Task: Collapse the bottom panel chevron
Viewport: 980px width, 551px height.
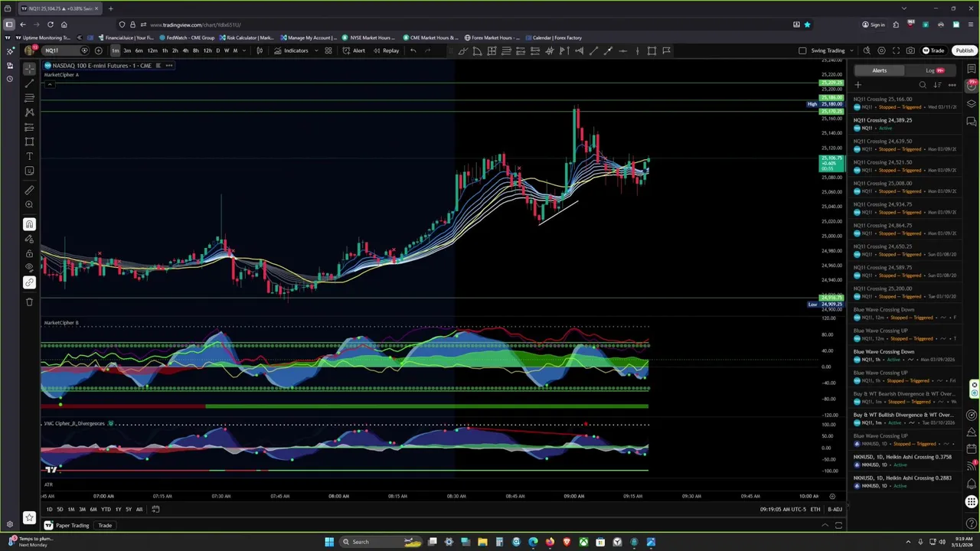Action: pos(825,526)
